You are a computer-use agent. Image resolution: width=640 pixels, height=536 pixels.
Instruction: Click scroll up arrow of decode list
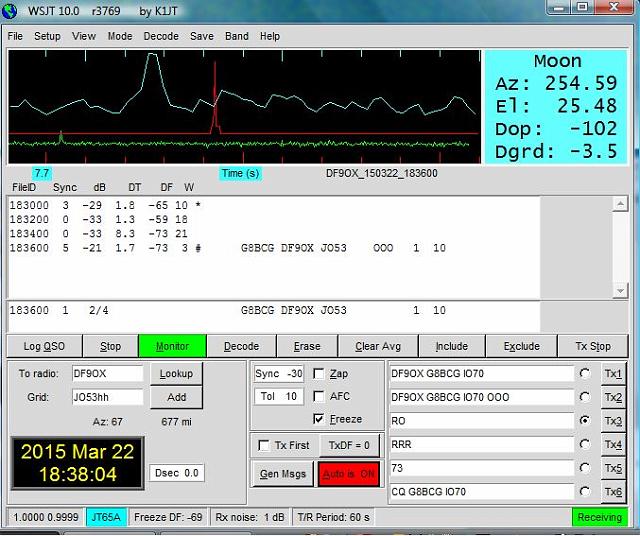(x=620, y=204)
